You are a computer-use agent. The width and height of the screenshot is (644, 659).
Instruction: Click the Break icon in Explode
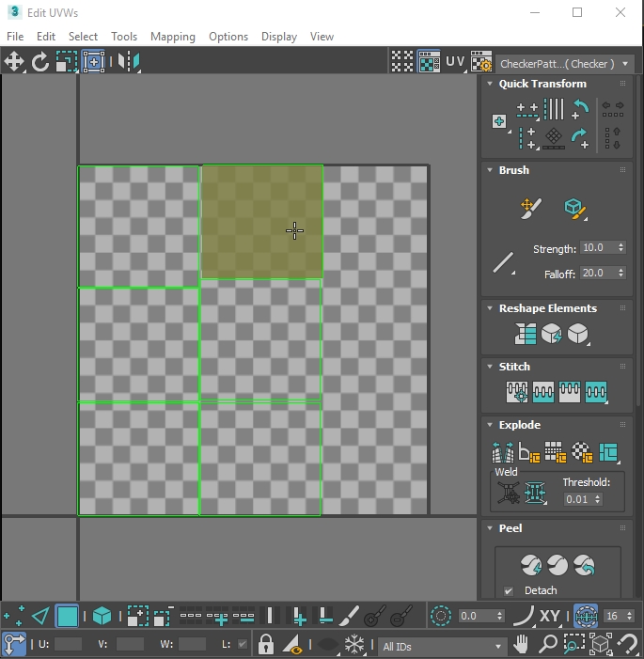(503, 452)
